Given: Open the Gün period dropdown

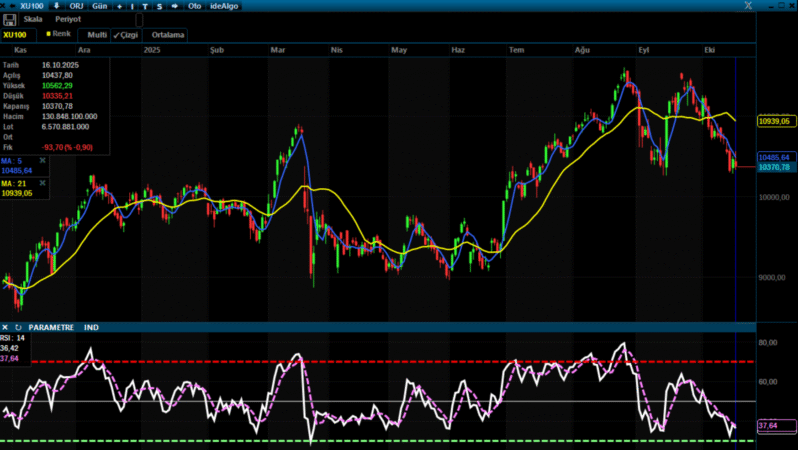Looking at the screenshot, I should point(100,6).
